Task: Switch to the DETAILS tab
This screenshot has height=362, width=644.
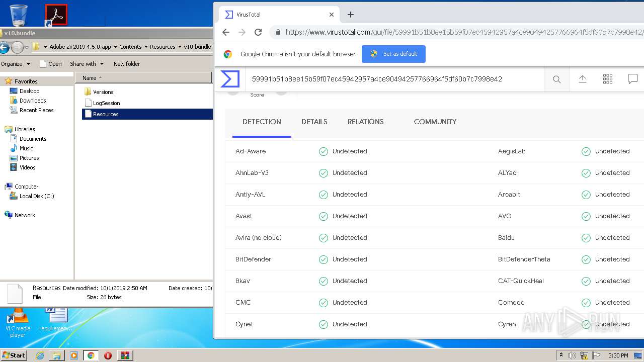Action: click(314, 122)
